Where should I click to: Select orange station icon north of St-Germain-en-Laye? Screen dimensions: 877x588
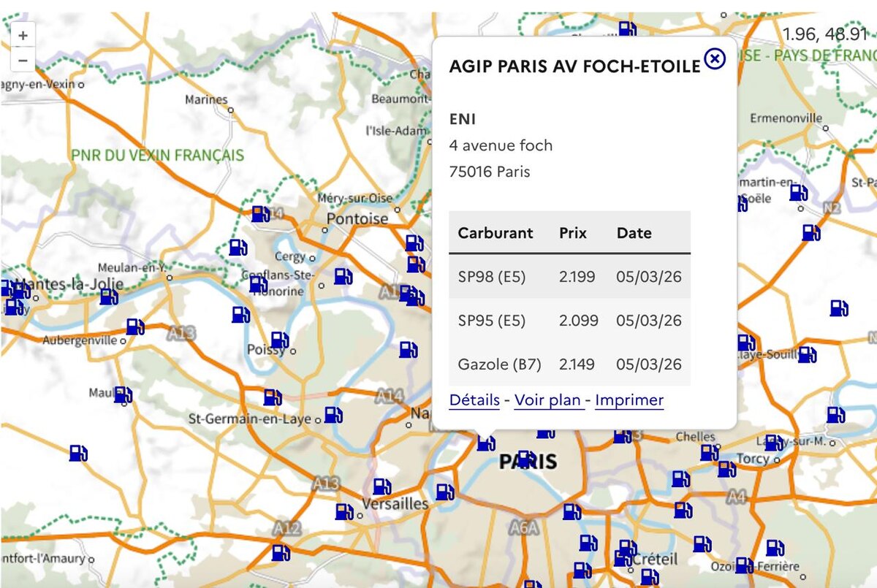272,397
